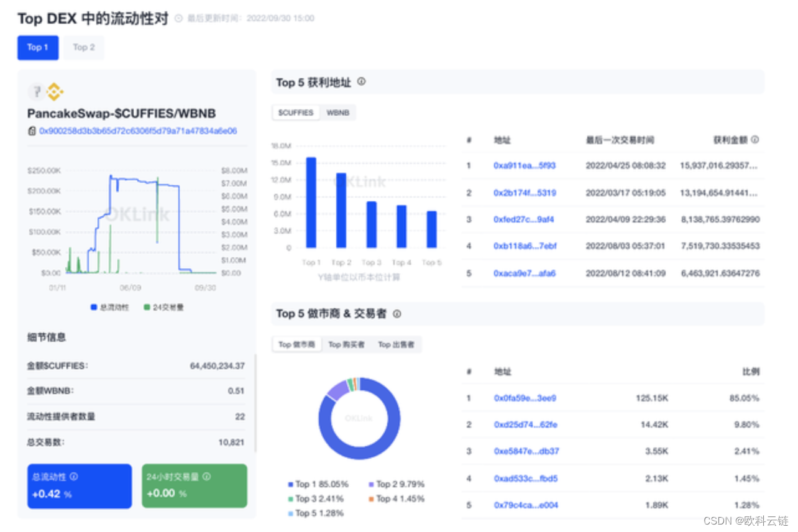Toggle 总流动性 series in chart legend

click(x=109, y=308)
